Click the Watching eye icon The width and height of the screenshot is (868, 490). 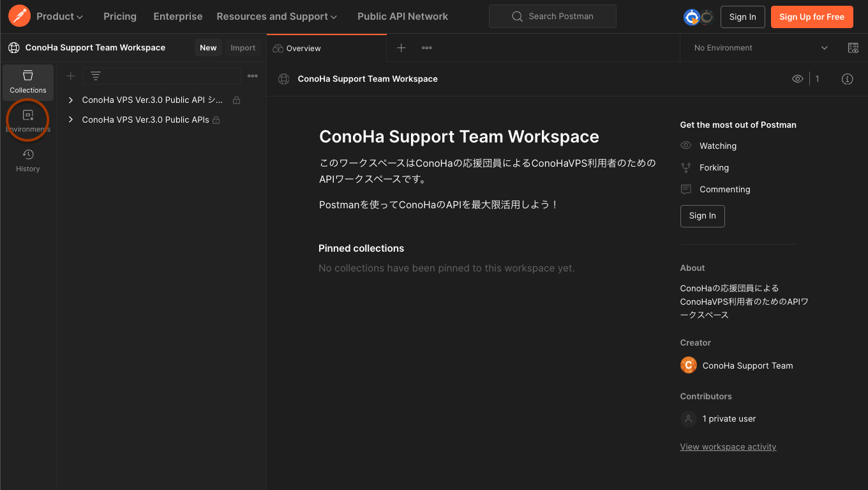(x=686, y=146)
